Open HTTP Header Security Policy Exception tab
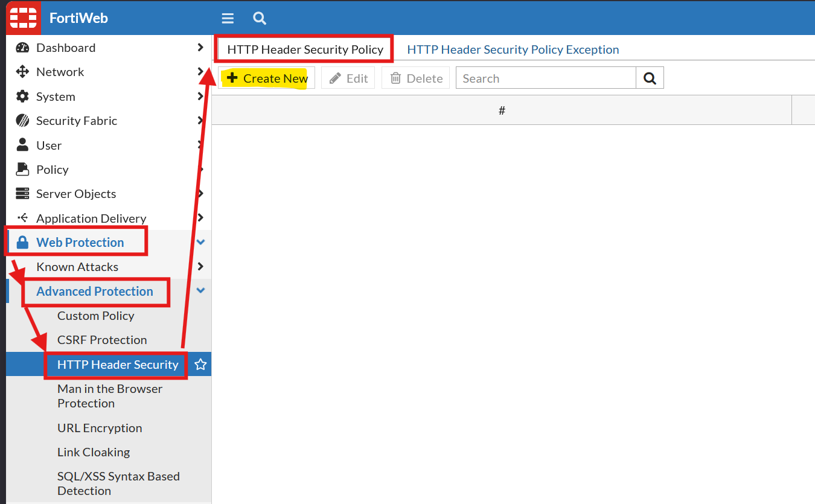 [513, 49]
